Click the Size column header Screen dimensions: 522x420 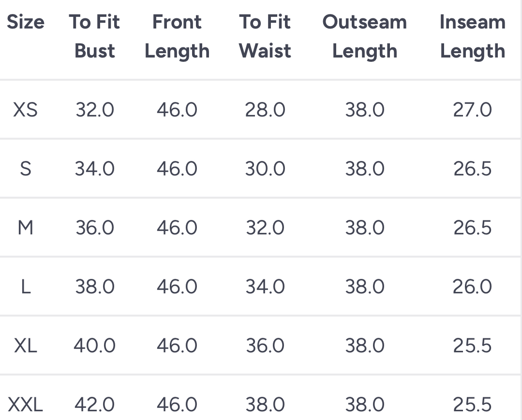(26, 22)
